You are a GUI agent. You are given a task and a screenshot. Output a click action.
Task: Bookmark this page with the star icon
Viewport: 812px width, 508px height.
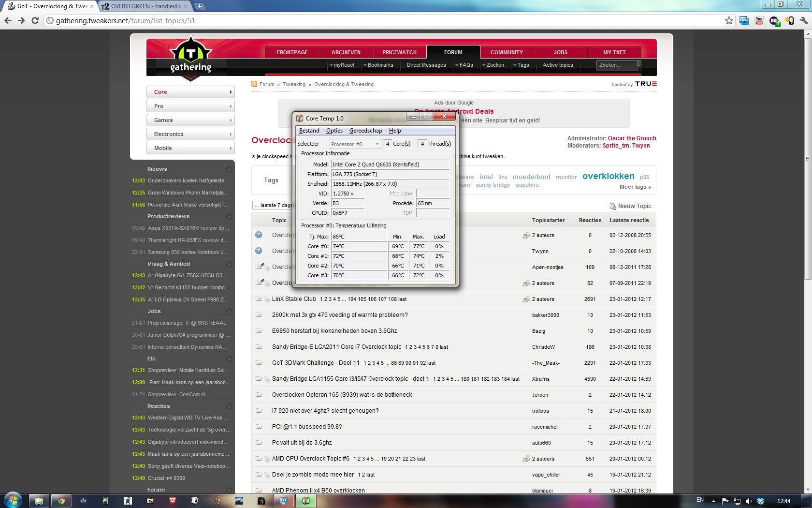(729, 20)
